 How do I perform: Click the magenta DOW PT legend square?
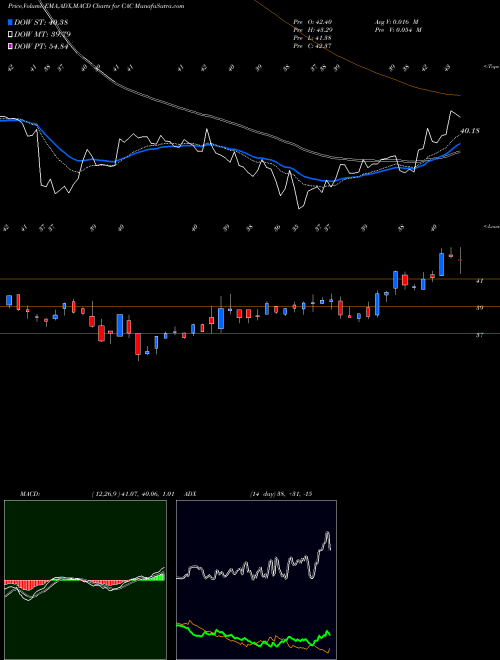click(x=11, y=46)
